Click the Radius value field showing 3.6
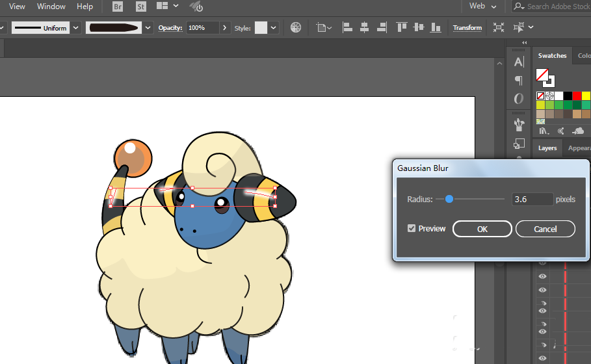Screen dimensions: 591x364 [x=532, y=199]
